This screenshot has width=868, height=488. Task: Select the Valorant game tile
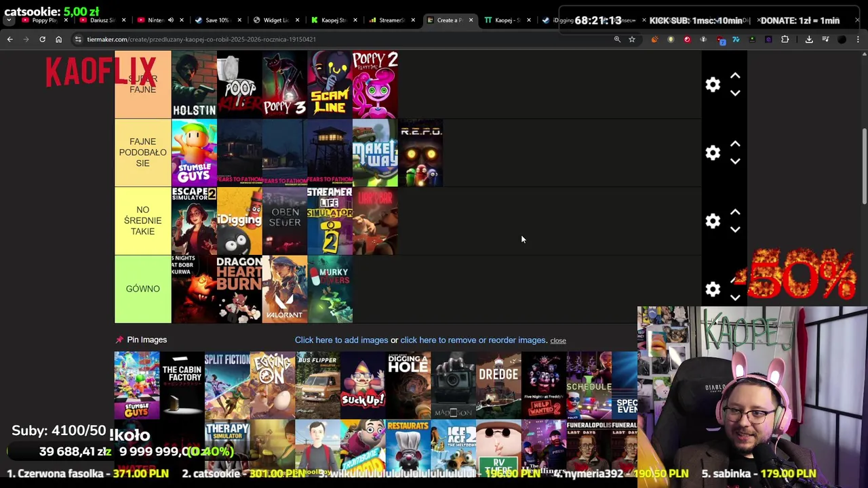(285, 289)
